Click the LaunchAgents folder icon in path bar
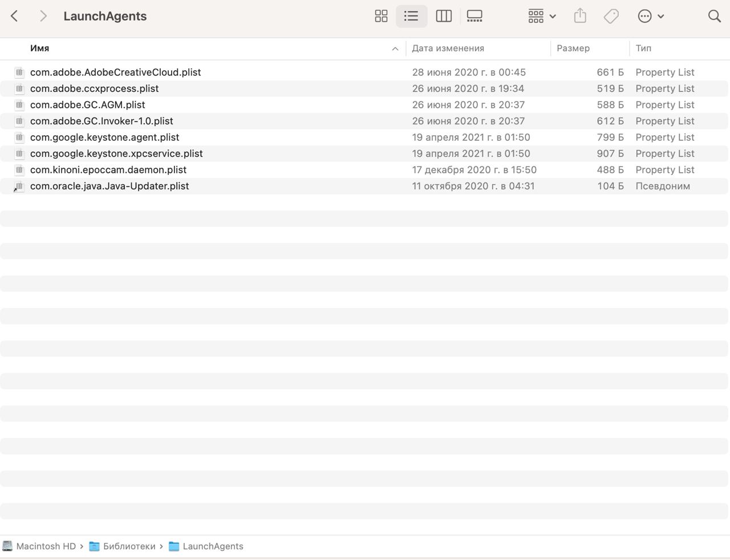The height and width of the screenshot is (560, 730). (x=174, y=546)
